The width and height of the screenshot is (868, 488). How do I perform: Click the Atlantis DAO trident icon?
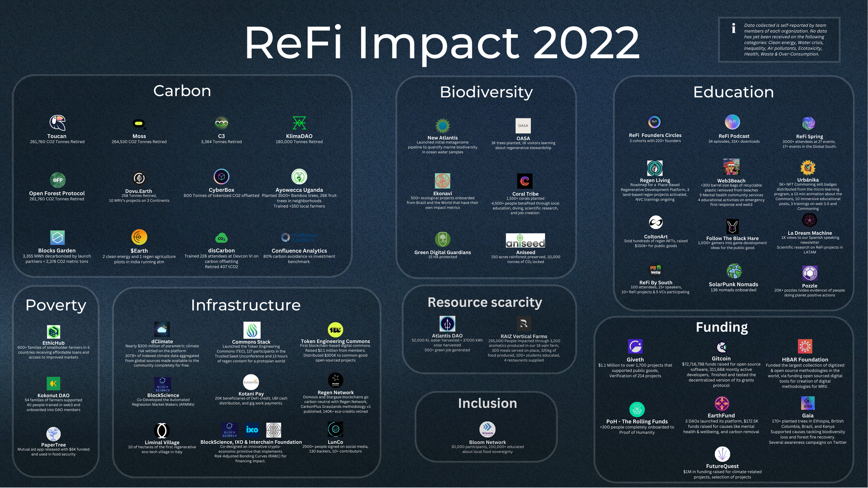(x=447, y=324)
